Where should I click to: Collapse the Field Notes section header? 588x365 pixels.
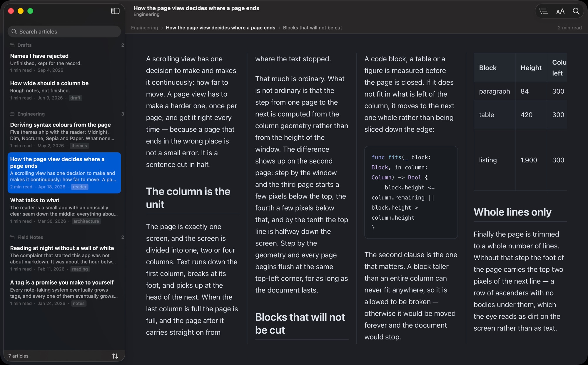pos(66,237)
